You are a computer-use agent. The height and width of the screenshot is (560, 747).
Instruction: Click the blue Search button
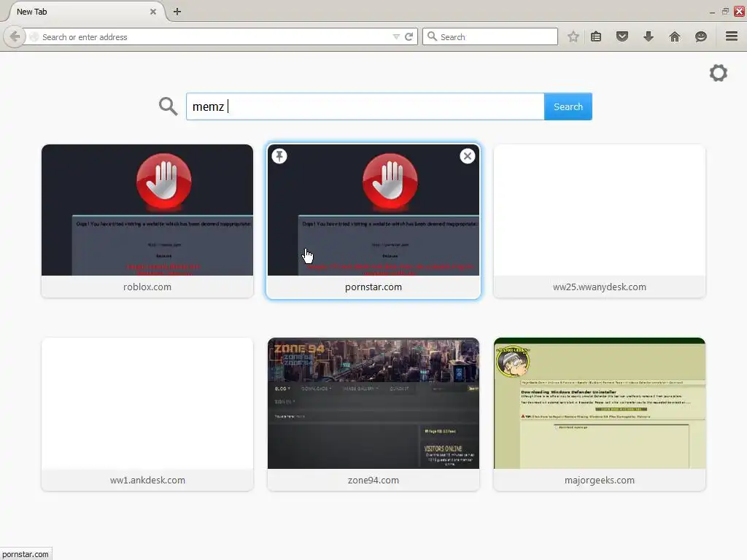click(568, 106)
